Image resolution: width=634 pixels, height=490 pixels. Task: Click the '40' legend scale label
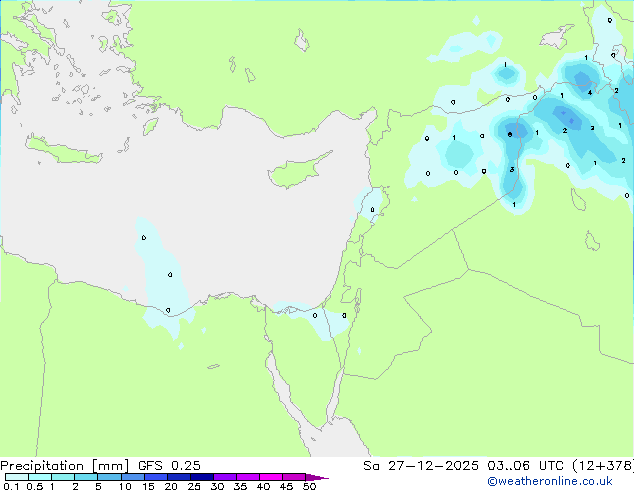[x=263, y=486]
